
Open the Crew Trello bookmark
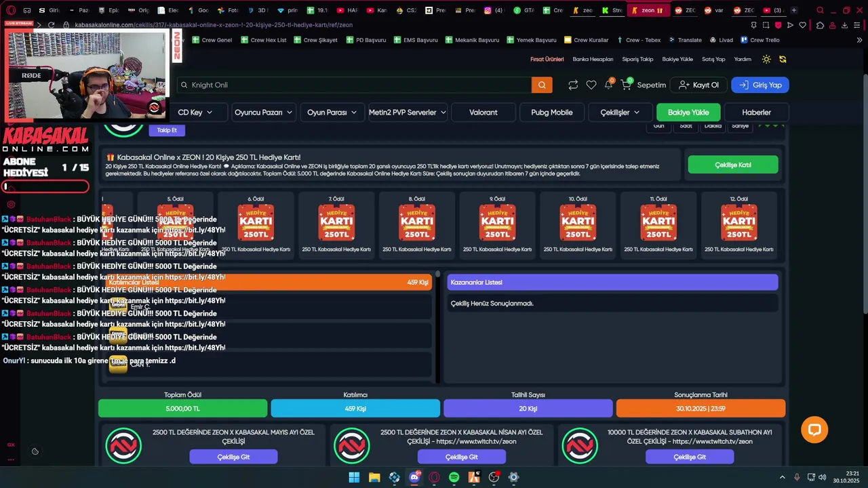coord(759,40)
